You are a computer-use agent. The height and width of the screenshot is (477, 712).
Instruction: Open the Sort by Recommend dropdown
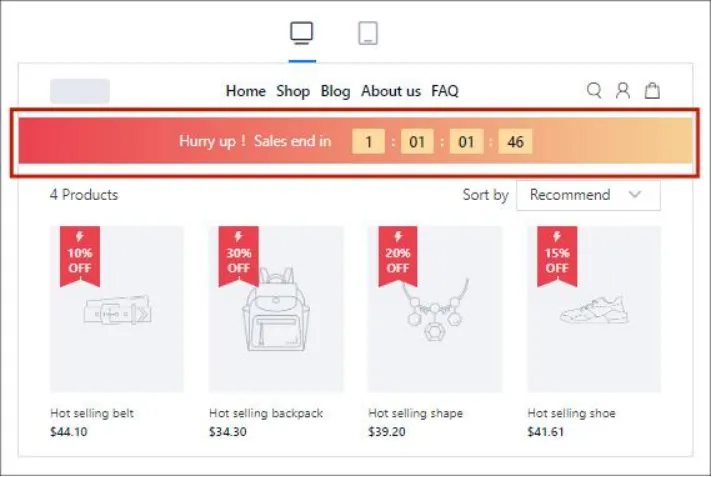point(588,195)
